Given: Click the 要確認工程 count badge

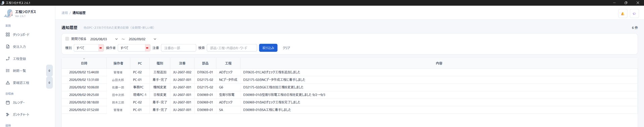Looking at the screenshot, I should point(49,83).
